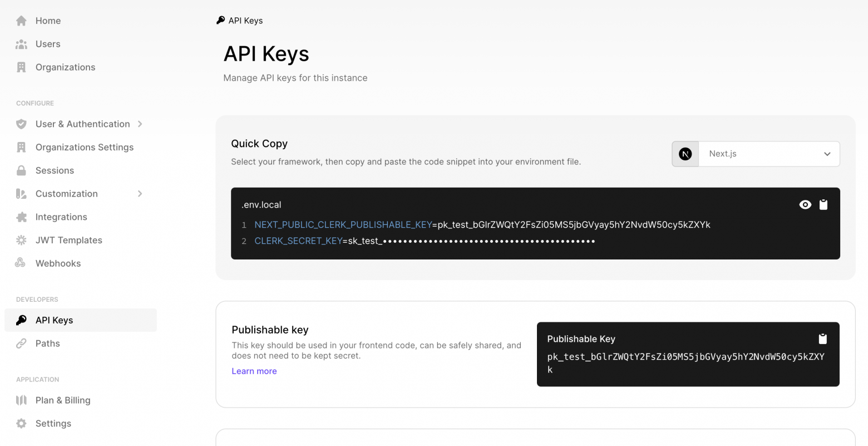Click the Users people icon
The width and height of the screenshot is (868, 446).
tap(21, 44)
